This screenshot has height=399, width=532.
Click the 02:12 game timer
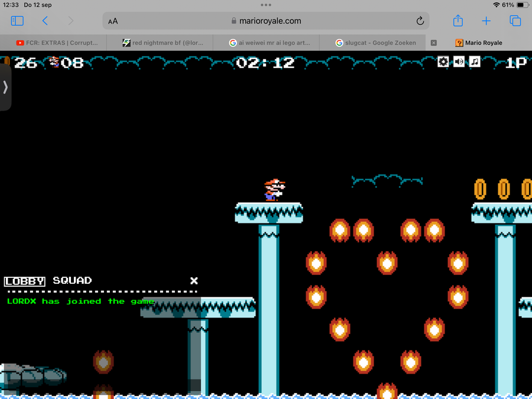point(265,63)
